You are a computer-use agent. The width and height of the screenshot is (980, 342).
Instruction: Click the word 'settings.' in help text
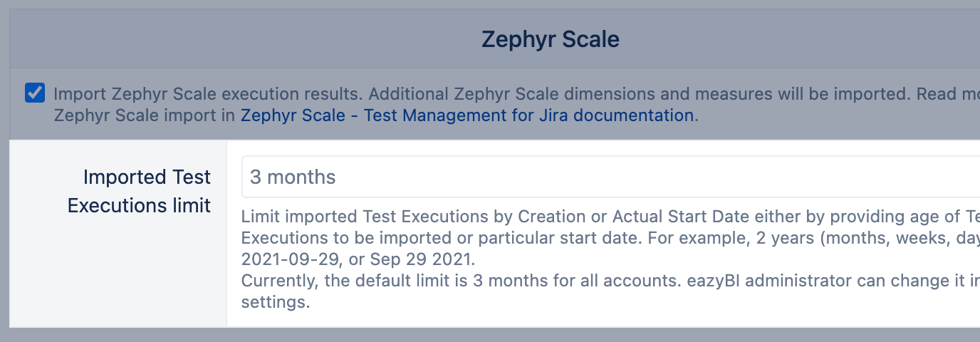pyautogui.click(x=276, y=301)
